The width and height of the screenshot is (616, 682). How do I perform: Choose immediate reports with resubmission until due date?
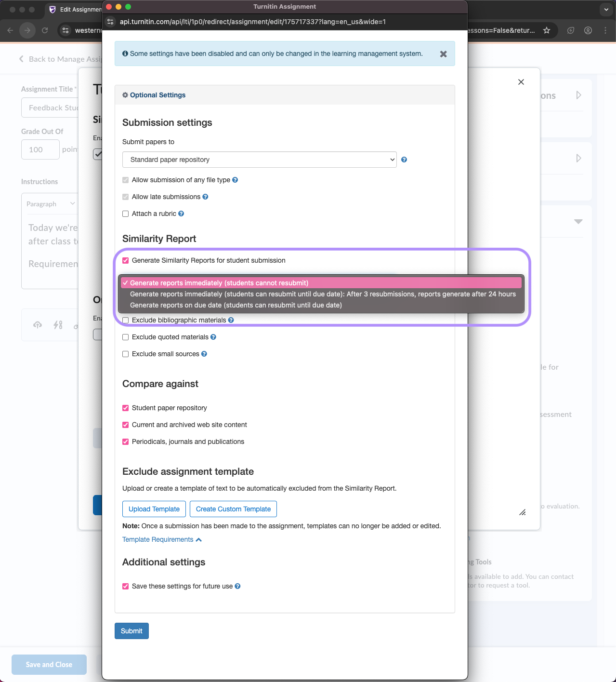pyautogui.click(x=322, y=294)
